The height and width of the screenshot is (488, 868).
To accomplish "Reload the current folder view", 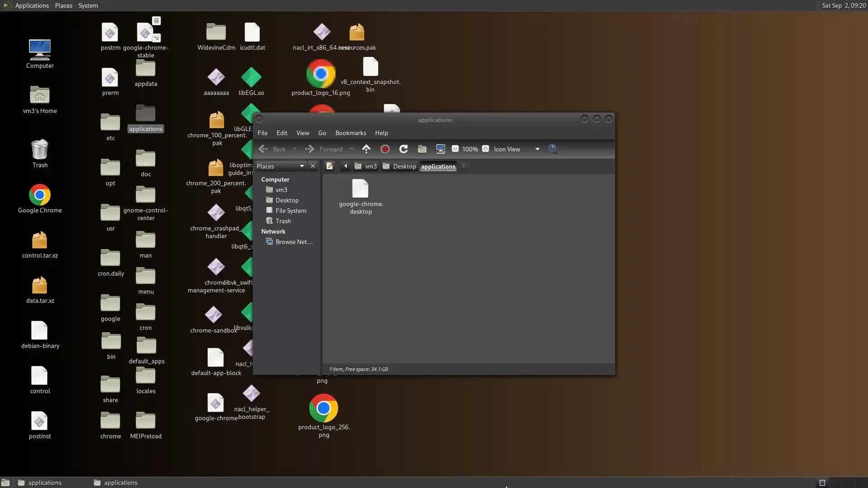I will click(403, 149).
